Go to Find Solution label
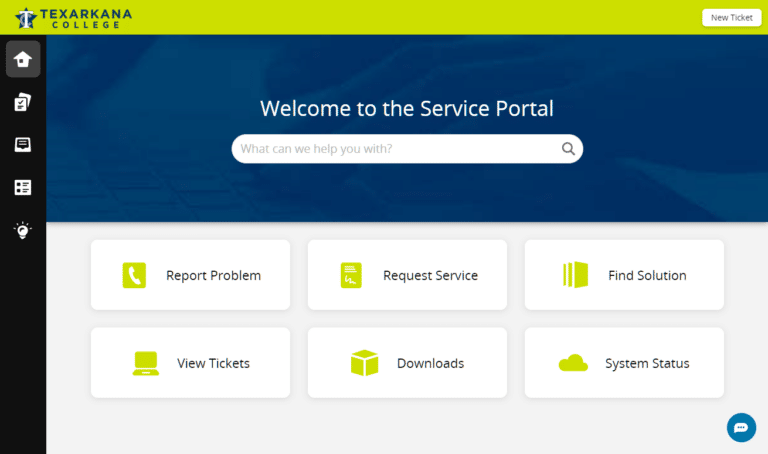 click(647, 275)
